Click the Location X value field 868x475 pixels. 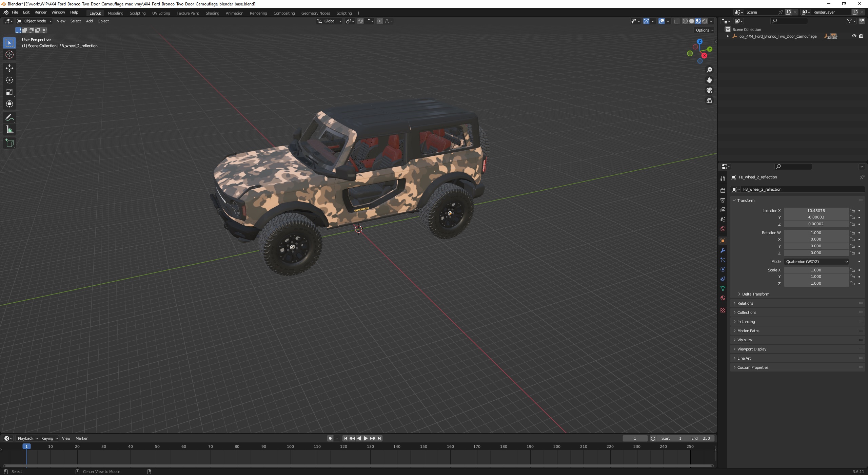(x=816, y=211)
